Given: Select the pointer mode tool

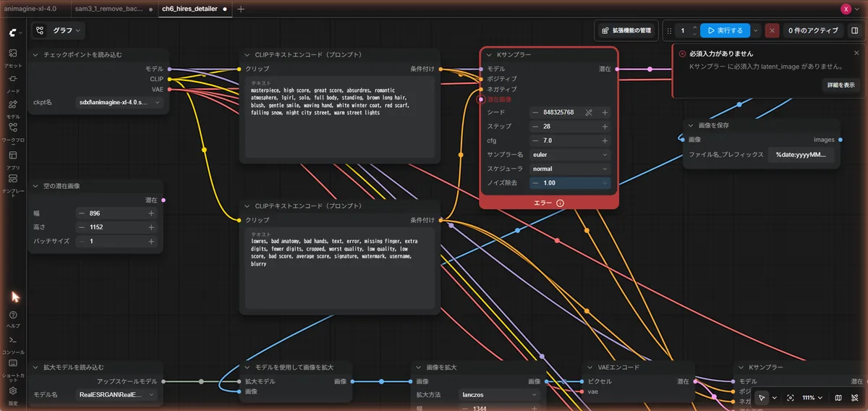Looking at the screenshot, I should click(762, 397).
